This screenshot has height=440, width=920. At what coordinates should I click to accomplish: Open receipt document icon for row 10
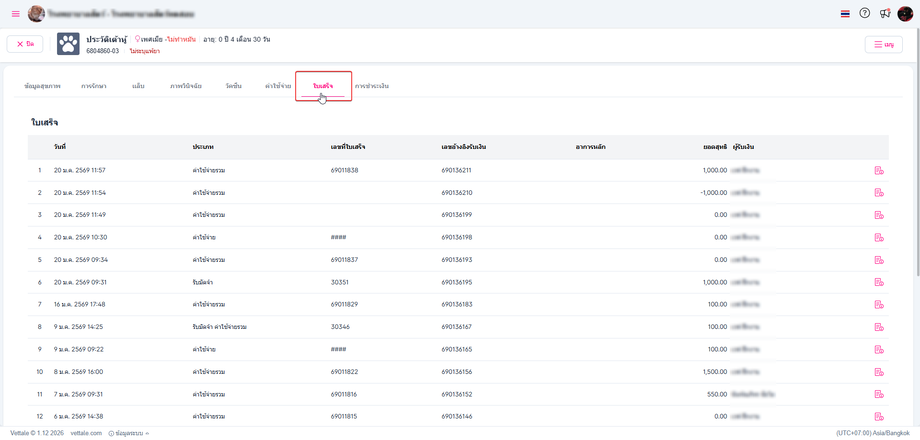click(x=879, y=372)
